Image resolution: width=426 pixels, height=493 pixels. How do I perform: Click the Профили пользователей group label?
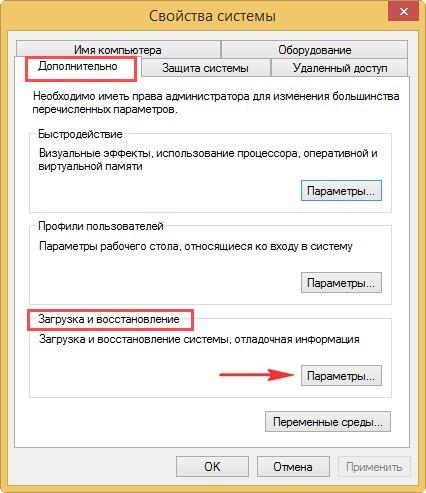(101, 226)
